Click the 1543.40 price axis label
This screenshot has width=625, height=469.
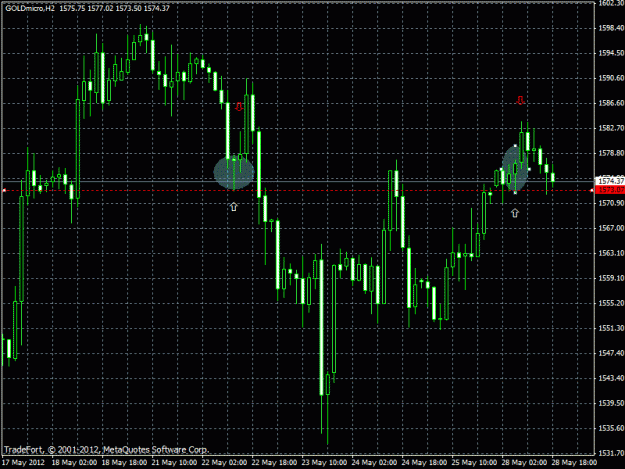pyautogui.click(x=611, y=378)
